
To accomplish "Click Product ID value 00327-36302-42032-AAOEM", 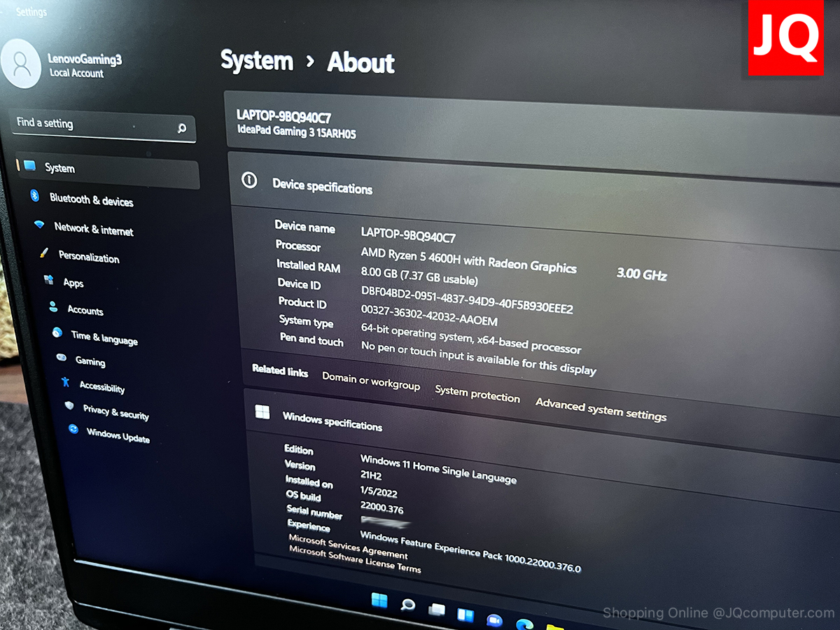I will [429, 314].
